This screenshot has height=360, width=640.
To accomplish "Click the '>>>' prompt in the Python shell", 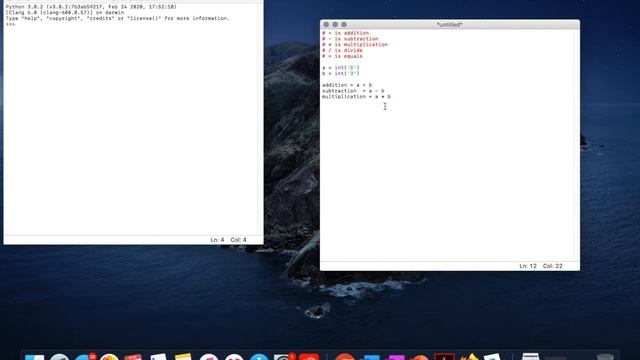I will point(10,24).
